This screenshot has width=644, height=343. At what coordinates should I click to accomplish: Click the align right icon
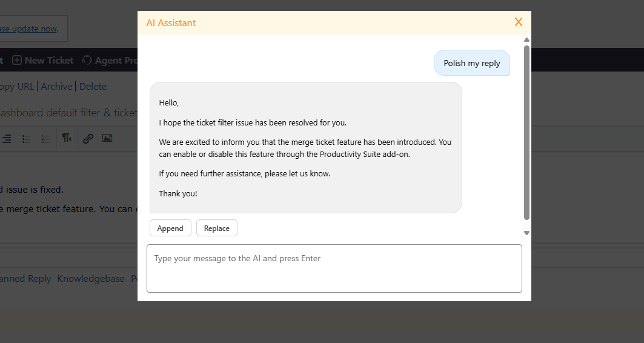click(x=7, y=139)
